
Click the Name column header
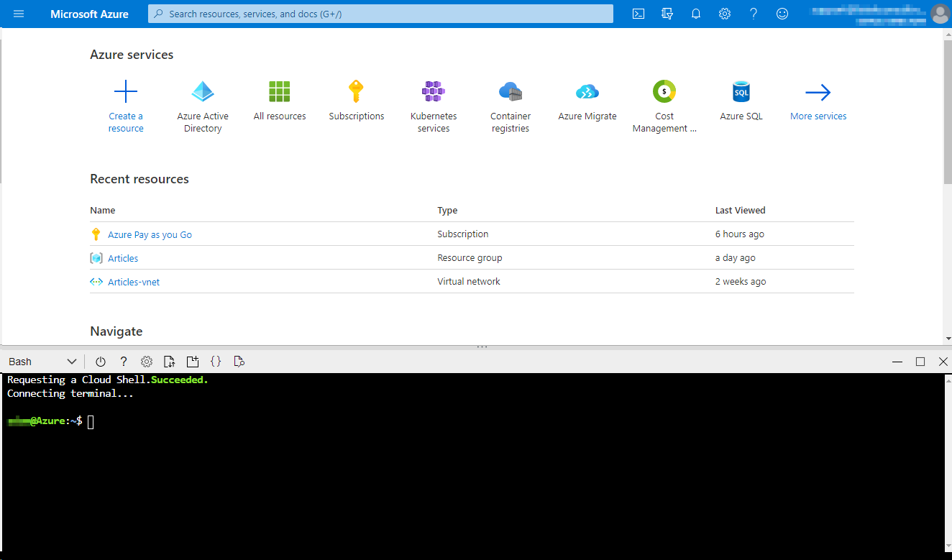(x=102, y=211)
